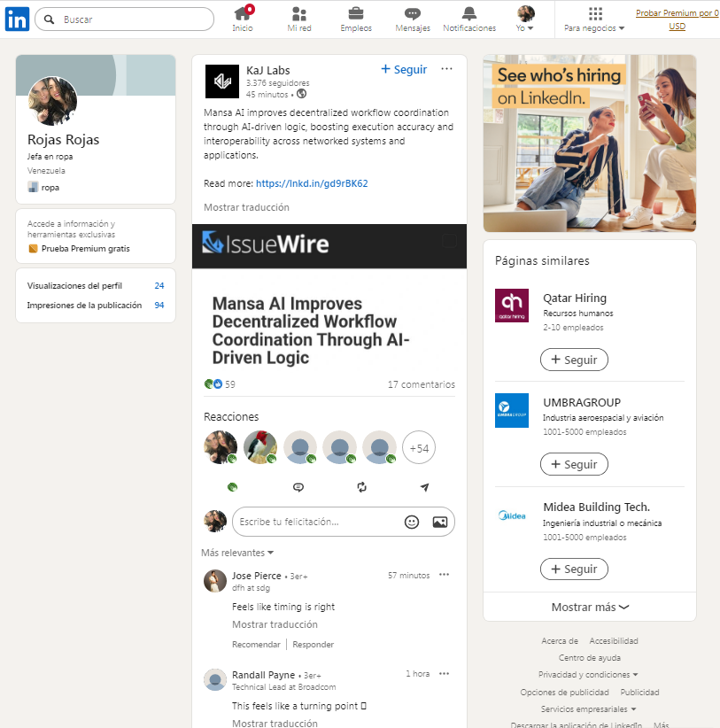Open Randall Payne's profile
Image resolution: width=720 pixels, height=728 pixels.
coord(263,675)
